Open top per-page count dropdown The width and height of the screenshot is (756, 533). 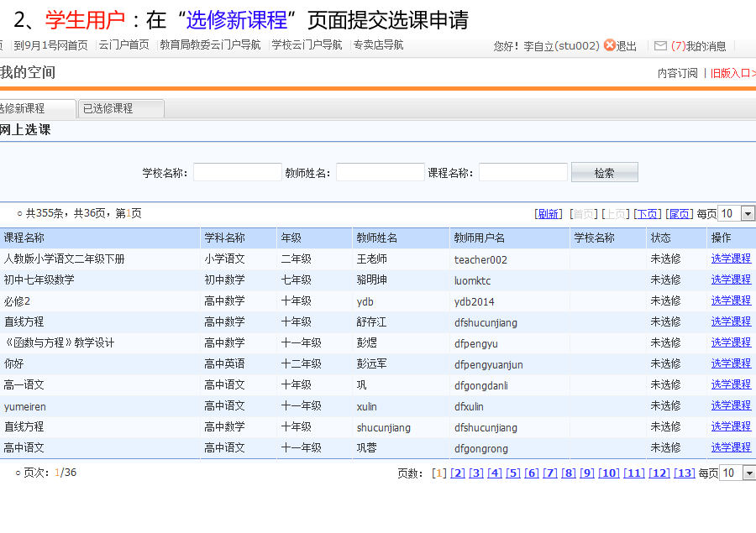pos(748,213)
